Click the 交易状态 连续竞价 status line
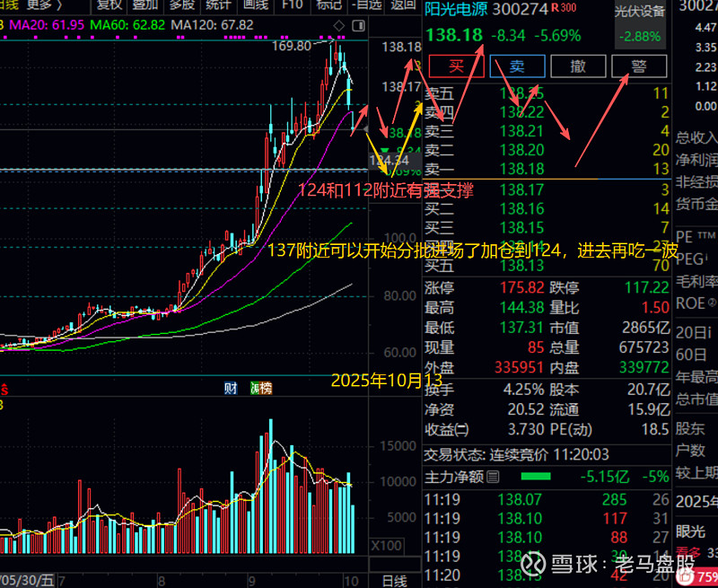The image size is (718, 588). click(x=517, y=455)
